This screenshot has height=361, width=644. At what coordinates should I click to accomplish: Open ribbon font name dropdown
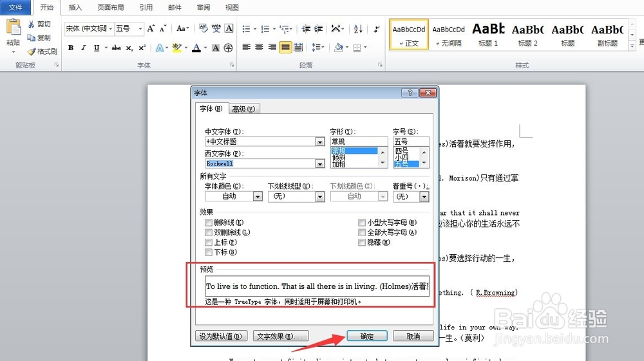111,28
